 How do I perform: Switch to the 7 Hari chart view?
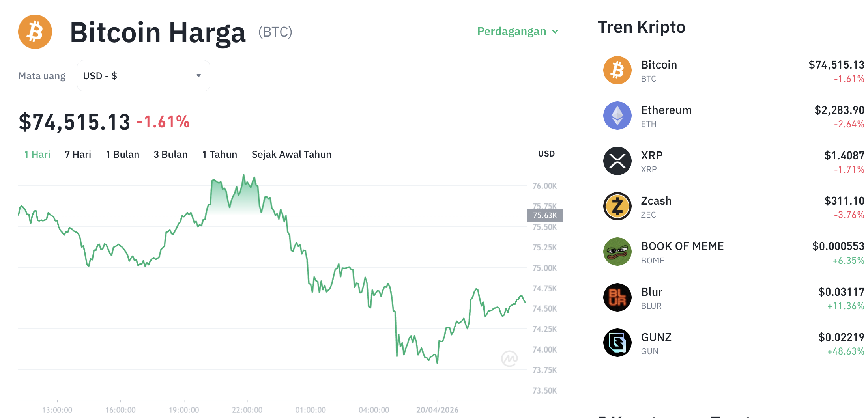(77, 154)
